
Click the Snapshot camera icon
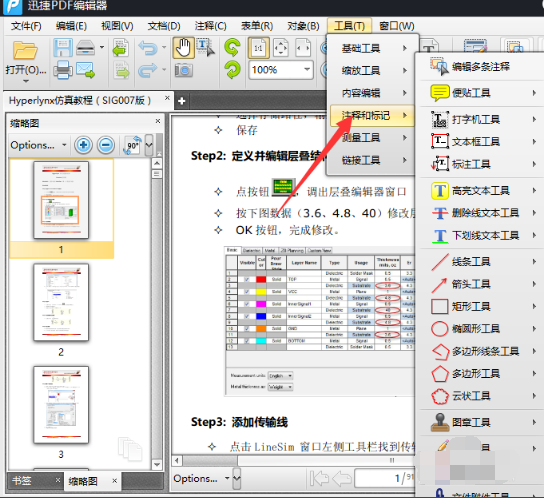click(184, 70)
